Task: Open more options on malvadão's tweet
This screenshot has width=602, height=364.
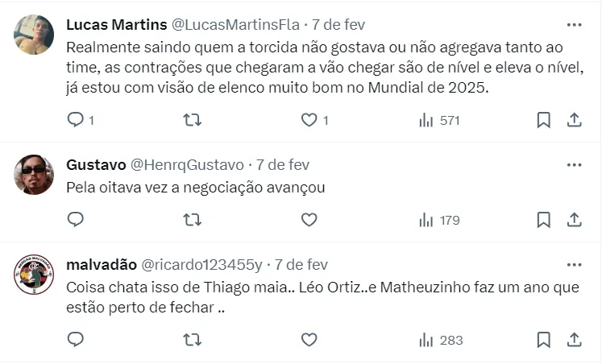Action: click(574, 264)
